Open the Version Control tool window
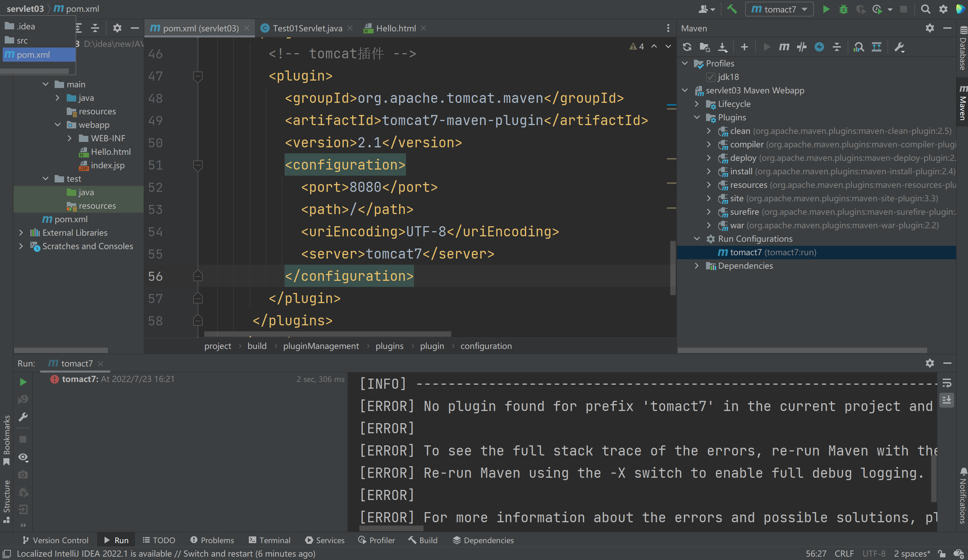The height and width of the screenshot is (560, 968). click(x=55, y=540)
